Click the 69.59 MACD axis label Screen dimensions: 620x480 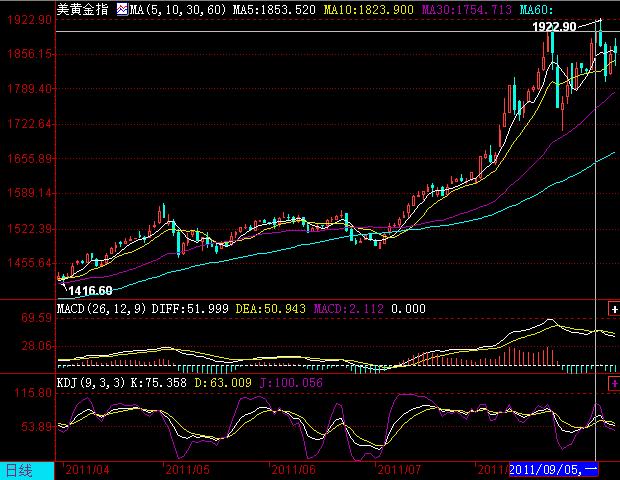(x=36, y=318)
